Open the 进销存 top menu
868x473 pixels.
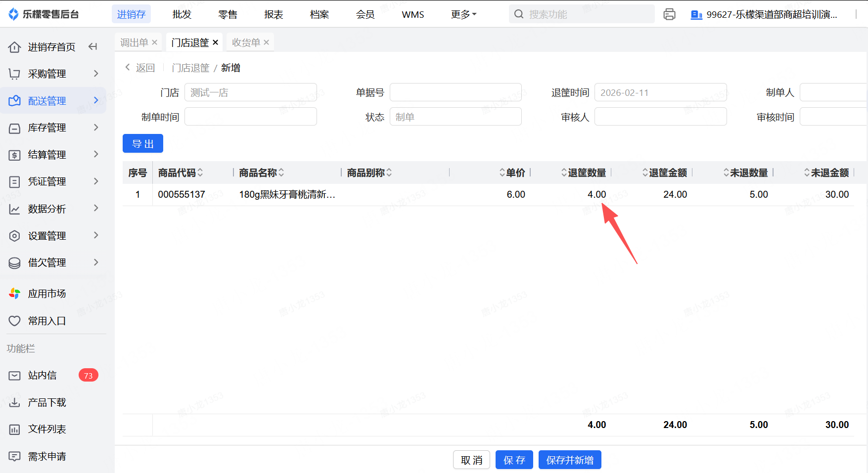pos(131,14)
